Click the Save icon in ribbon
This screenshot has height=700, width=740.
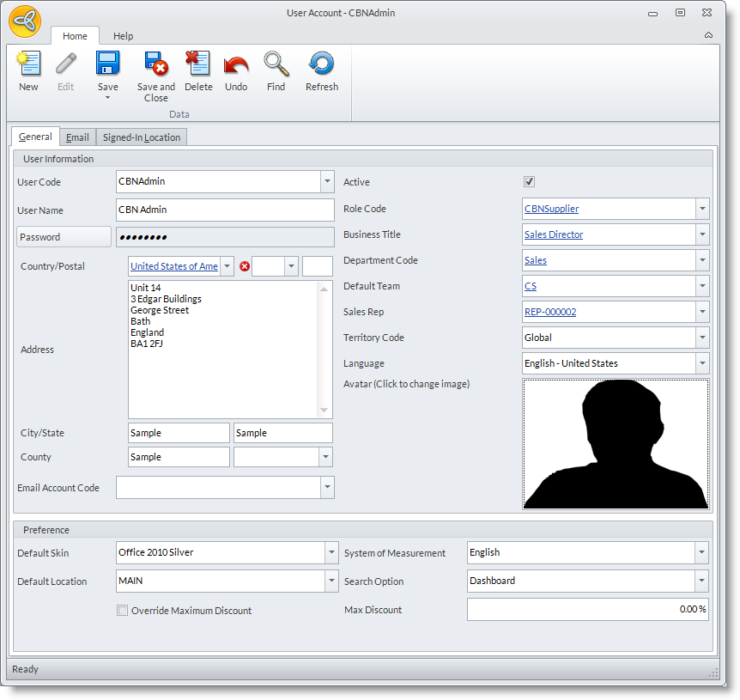108,65
